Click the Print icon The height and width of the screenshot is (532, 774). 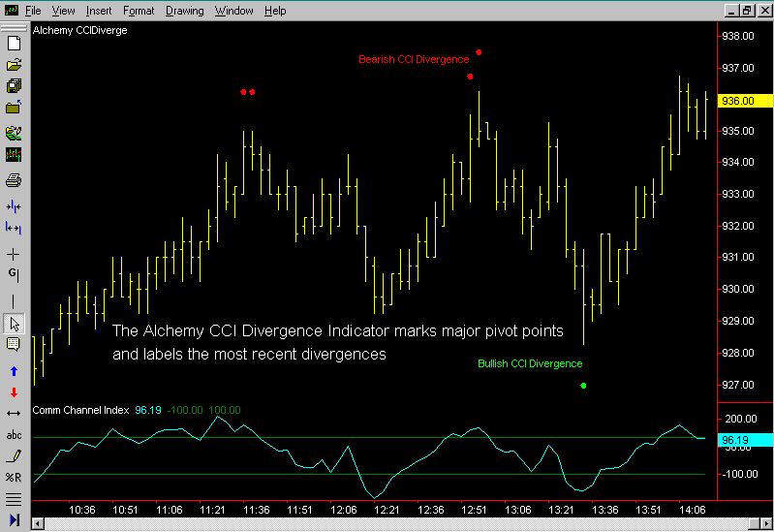pos(14,180)
